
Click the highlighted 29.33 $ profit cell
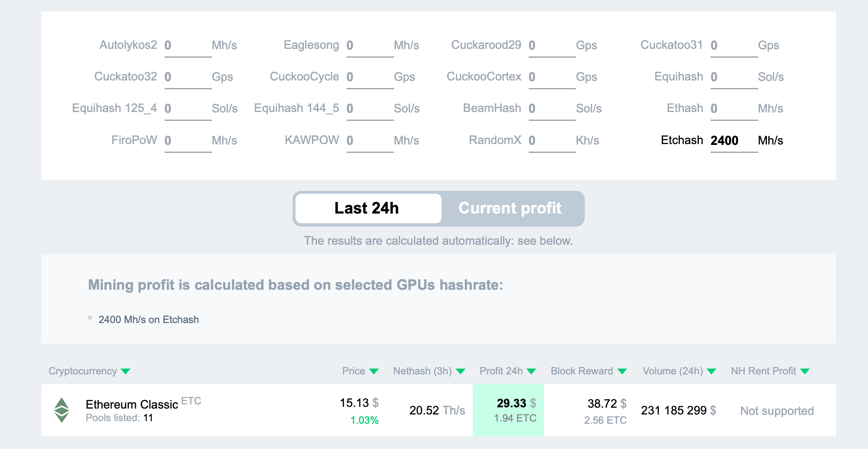point(508,410)
